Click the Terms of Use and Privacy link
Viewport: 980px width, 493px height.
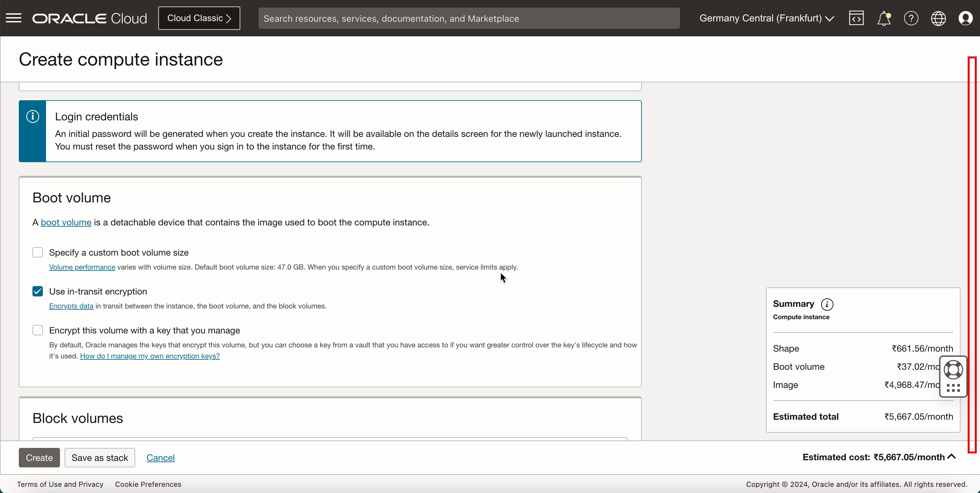60,484
